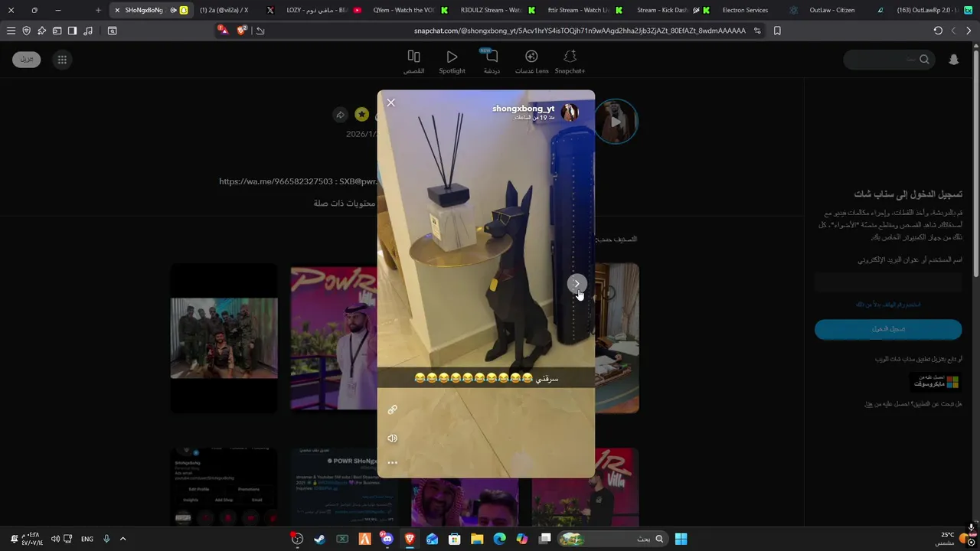Click the username or email input field
The image size is (980, 551).
pyautogui.click(x=888, y=282)
